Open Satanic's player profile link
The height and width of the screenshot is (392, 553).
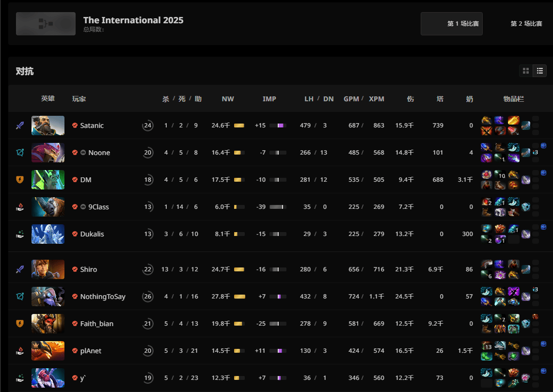92,125
